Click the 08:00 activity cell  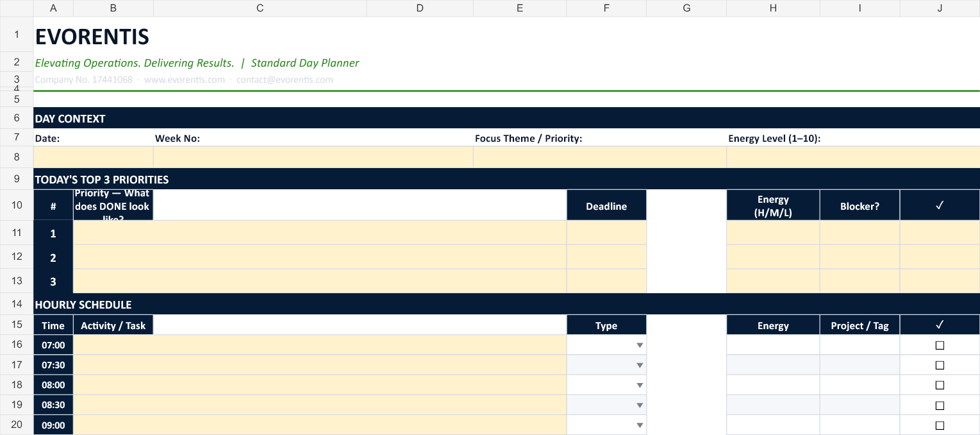[x=320, y=385]
